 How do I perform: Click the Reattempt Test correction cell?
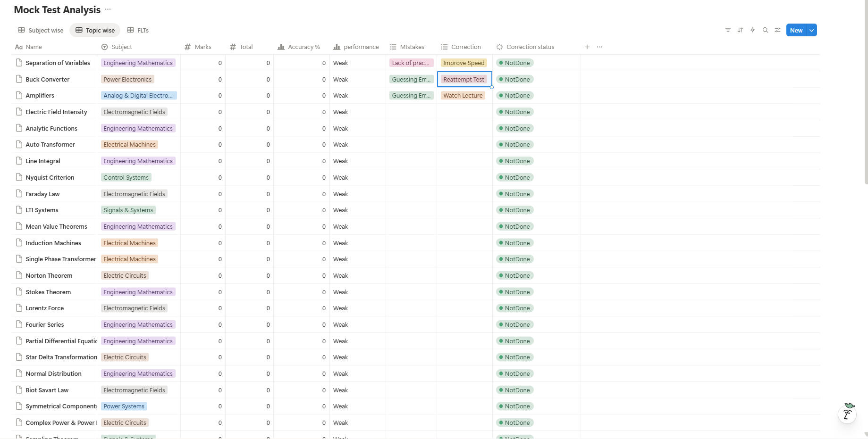[463, 80]
